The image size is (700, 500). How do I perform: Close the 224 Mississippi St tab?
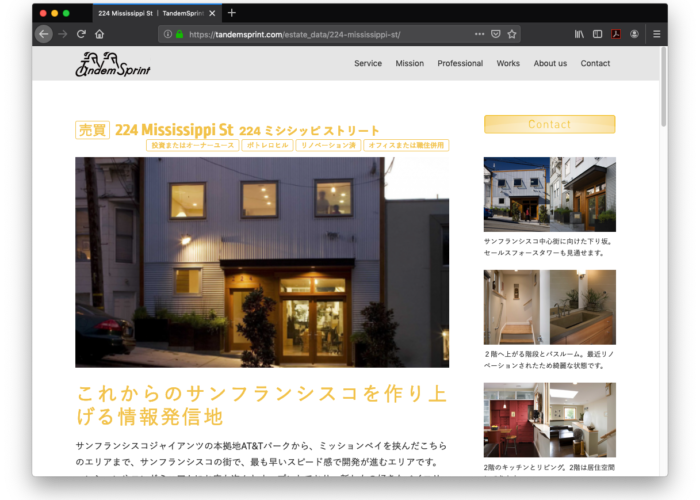[213, 13]
